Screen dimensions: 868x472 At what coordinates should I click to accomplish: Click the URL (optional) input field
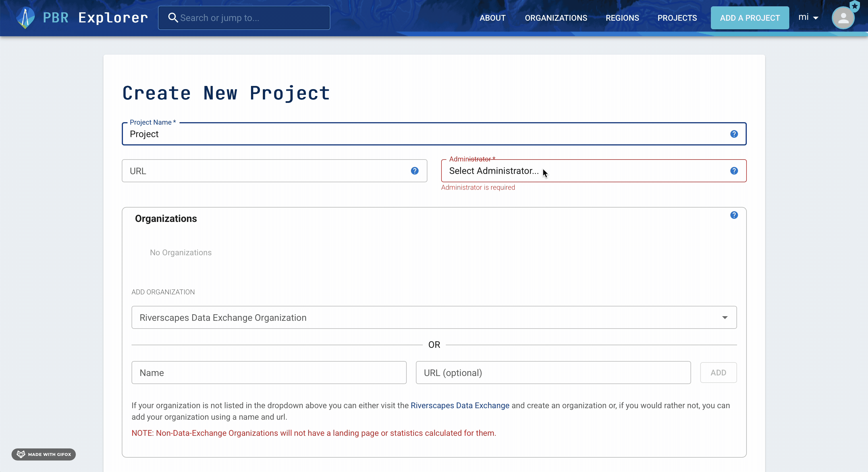pyautogui.click(x=553, y=373)
